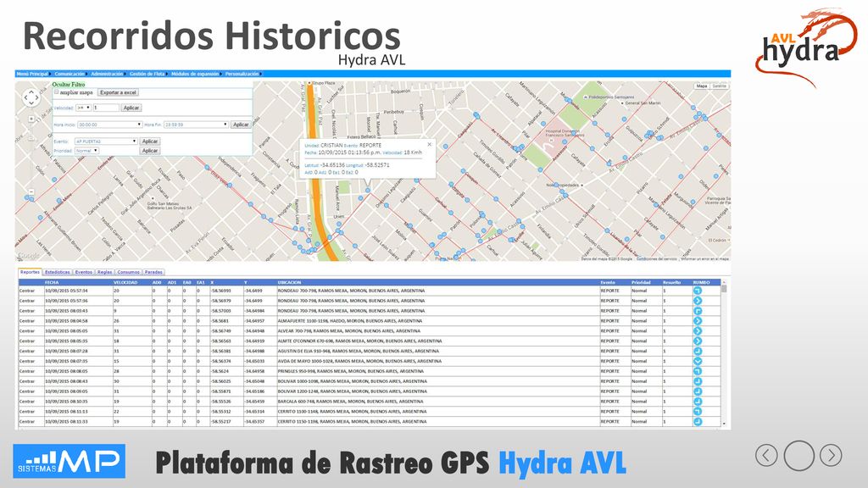Open the Personalización menu

[x=242, y=74]
